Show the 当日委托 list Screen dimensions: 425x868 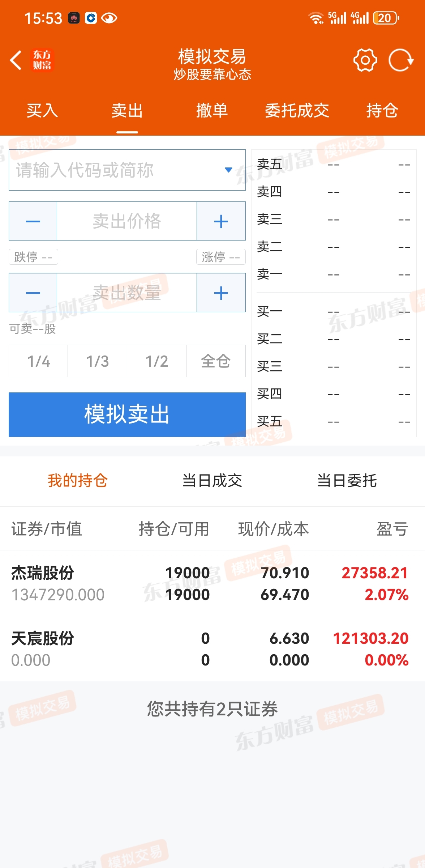(347, 481)
